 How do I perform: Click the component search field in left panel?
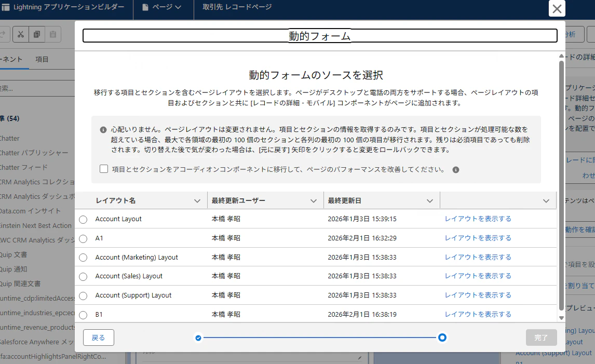point(37,88)
